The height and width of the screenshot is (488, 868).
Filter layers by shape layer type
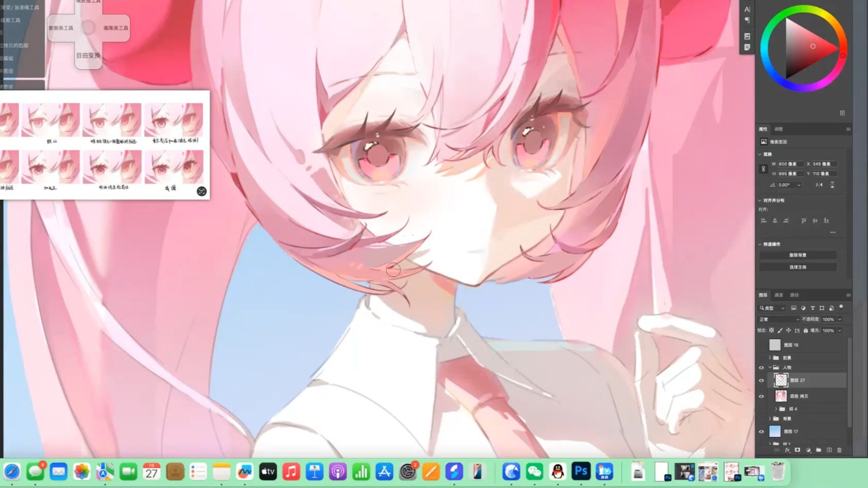pyautogui.click(x=821, y=308)
